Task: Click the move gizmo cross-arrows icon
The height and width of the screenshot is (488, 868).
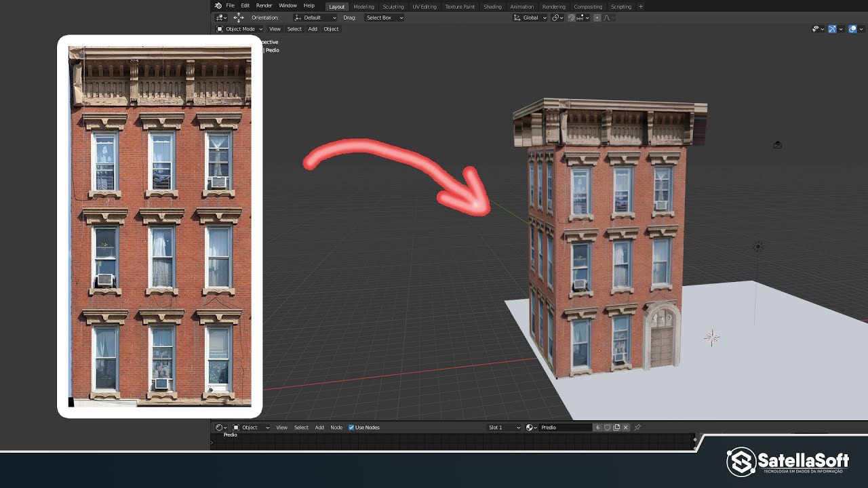Action: coord(238,18)
